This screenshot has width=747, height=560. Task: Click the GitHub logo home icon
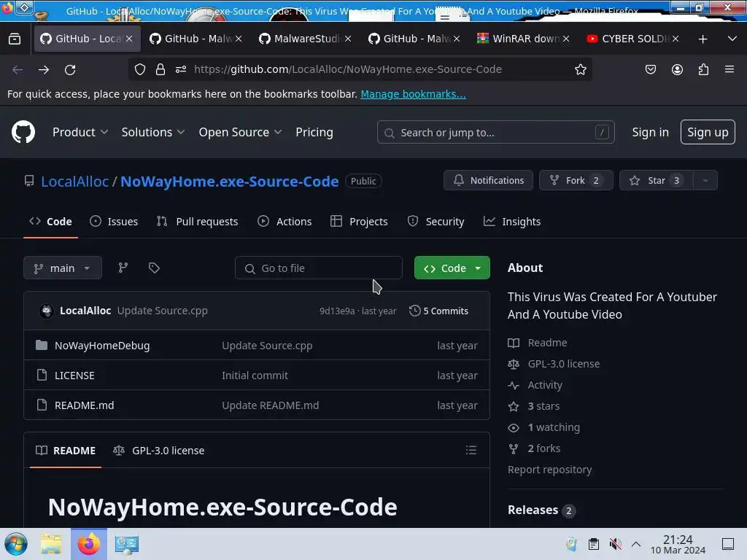coord(23,132)
